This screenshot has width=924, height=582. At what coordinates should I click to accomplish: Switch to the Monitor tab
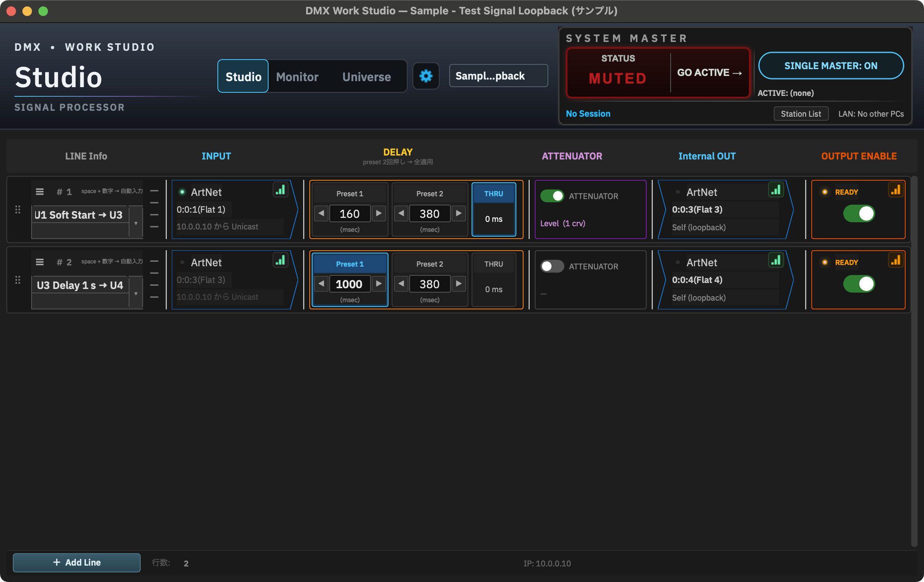click(x=297, y=76)
